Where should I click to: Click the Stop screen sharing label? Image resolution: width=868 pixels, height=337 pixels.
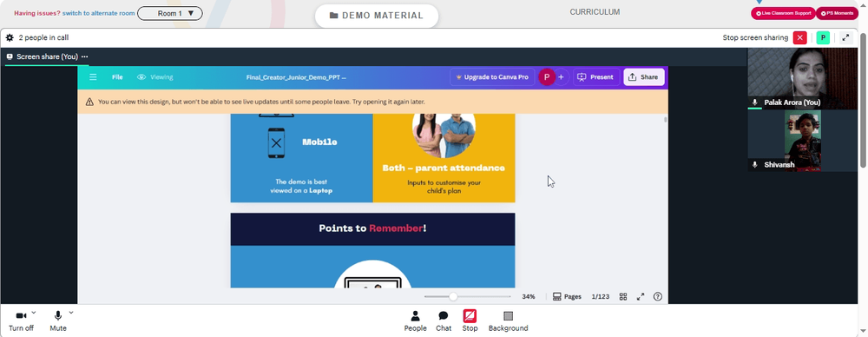(755, 37)
